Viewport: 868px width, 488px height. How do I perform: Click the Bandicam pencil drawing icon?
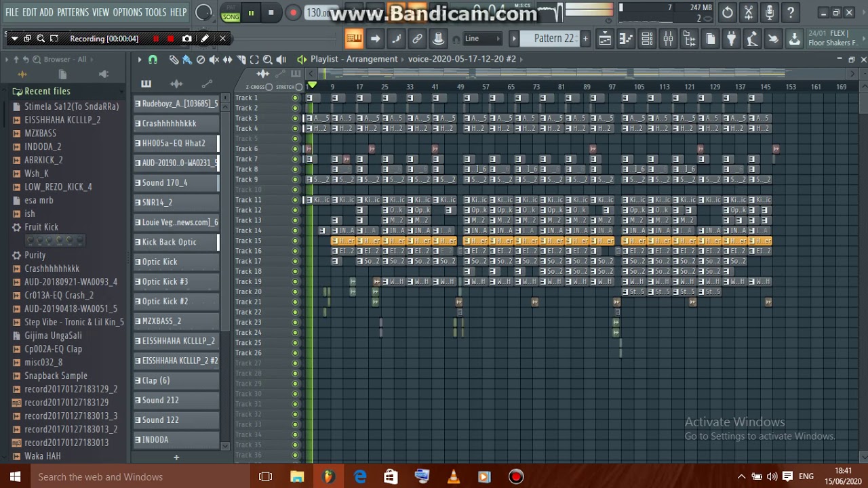coord(205,39)
